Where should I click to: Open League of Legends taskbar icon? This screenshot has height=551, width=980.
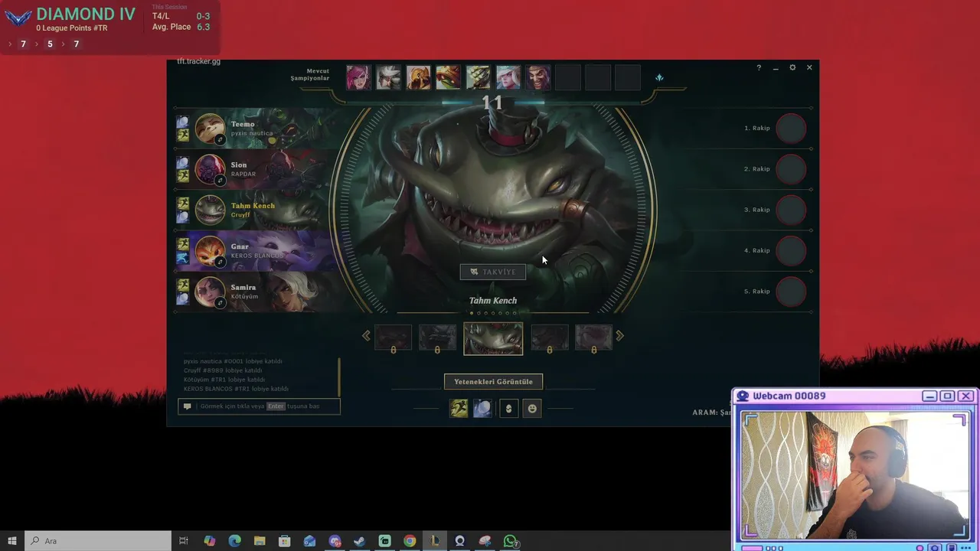coord(434,541)
